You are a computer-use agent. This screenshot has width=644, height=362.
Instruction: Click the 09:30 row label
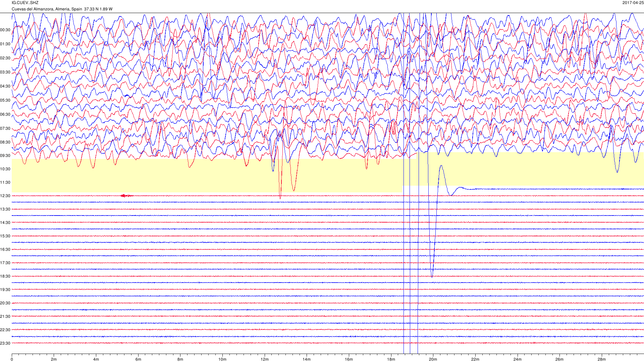(5, 156)
